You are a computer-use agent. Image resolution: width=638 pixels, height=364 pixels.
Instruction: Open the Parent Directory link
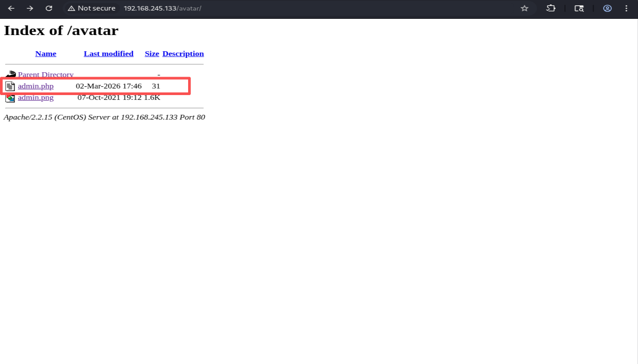[x=46, y=74]
